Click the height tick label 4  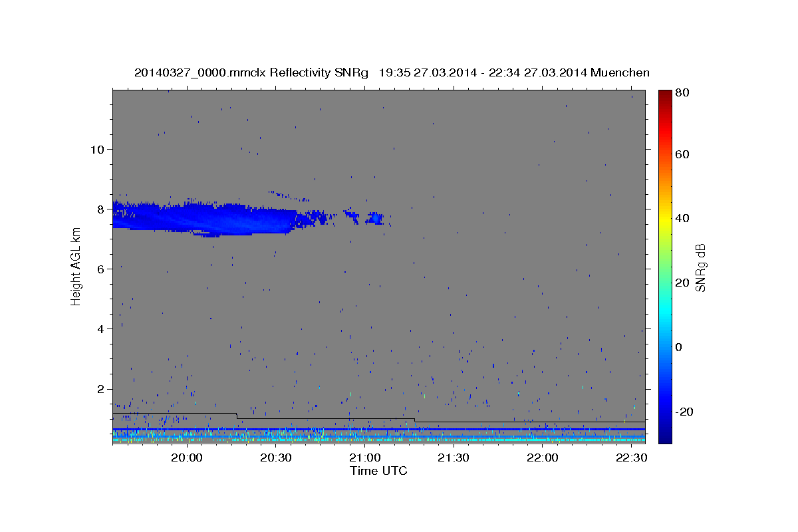pyautogui.click(x=100, y=329)
